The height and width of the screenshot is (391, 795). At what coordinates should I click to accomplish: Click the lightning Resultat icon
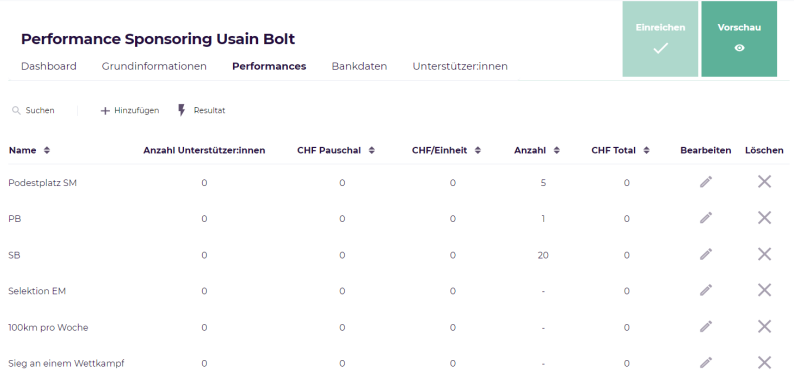[182, 110]
